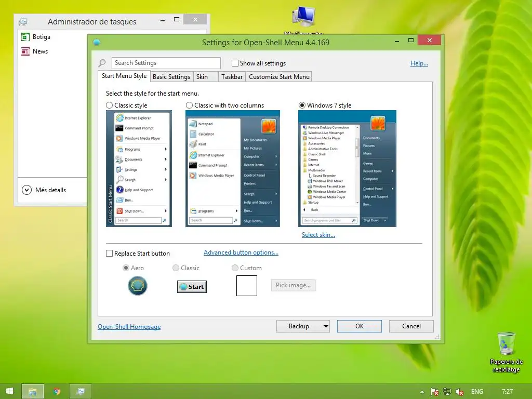This screenshot has height=399, width=532.
Task: Select Classic style radio button
Action: coord(109,105)
